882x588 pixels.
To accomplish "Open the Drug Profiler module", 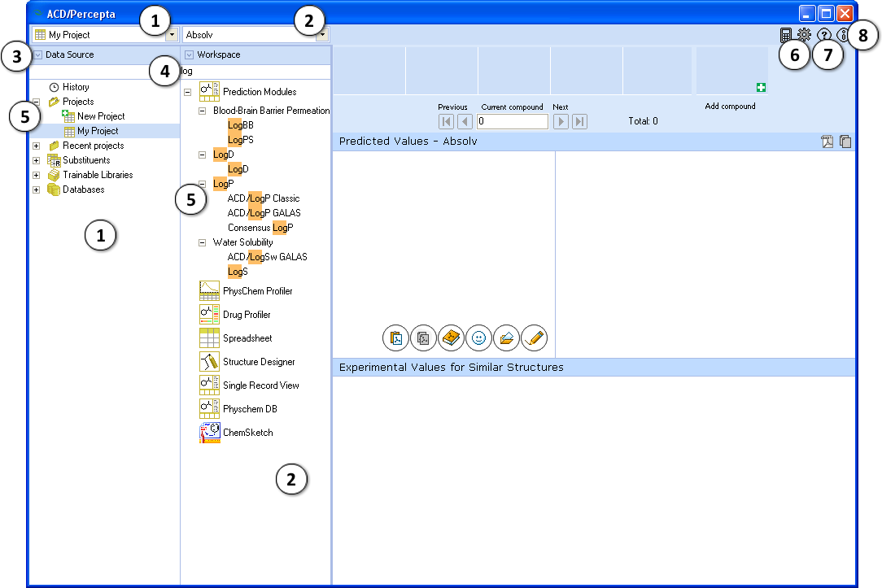I will (235, 315).
